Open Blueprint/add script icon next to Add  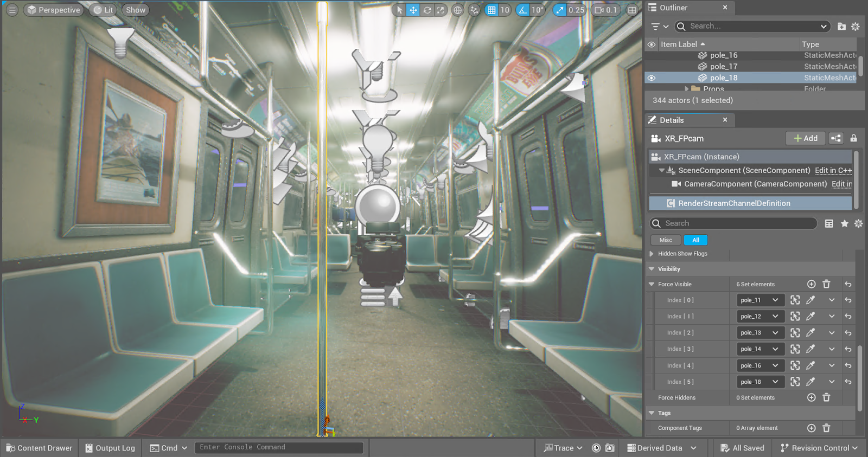tap(836, 138)
